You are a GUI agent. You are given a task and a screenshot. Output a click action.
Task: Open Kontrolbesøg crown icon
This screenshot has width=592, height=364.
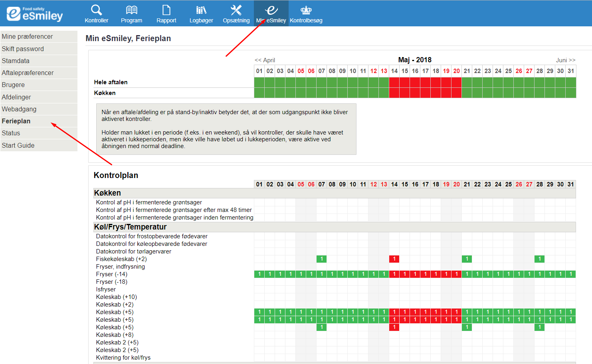click(306, 10)
